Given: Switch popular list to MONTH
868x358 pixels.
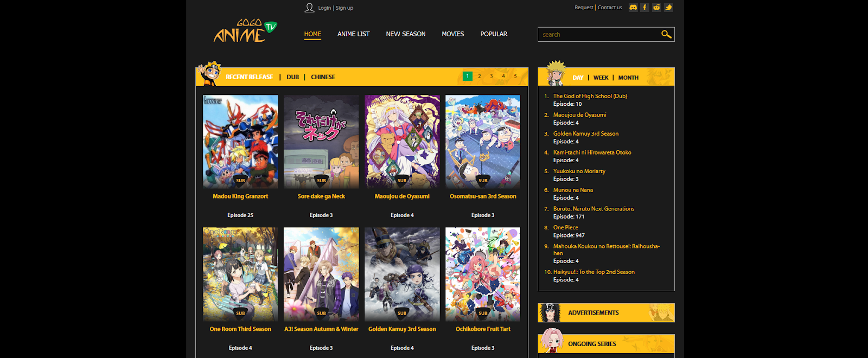Looking at the screenshot, I should [x=628, y=78].
